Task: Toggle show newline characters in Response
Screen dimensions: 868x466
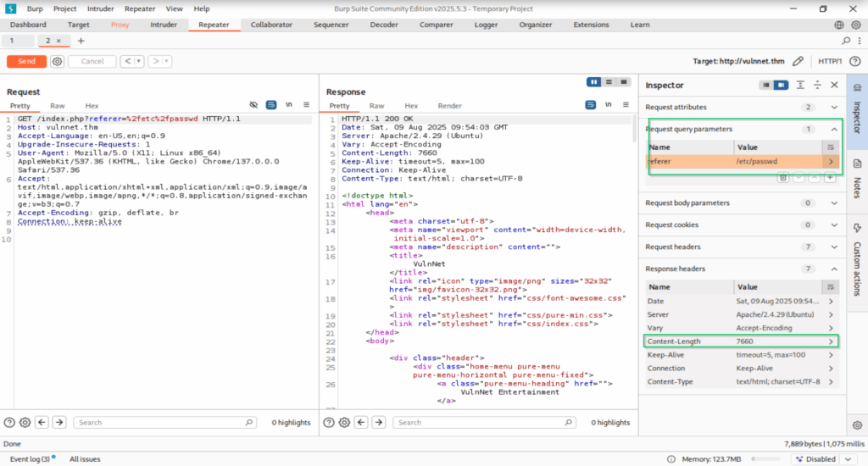Action: pyautogui.click(x=609, y=104)
